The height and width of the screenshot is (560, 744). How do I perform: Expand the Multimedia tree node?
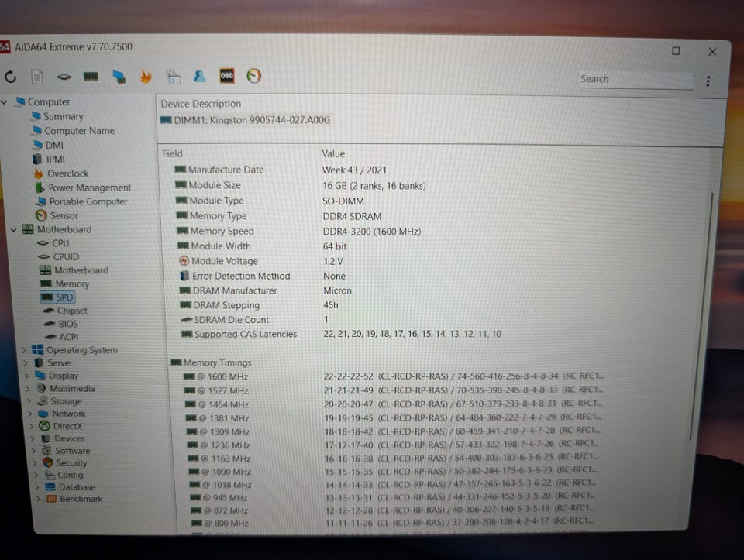click(29, 388)
